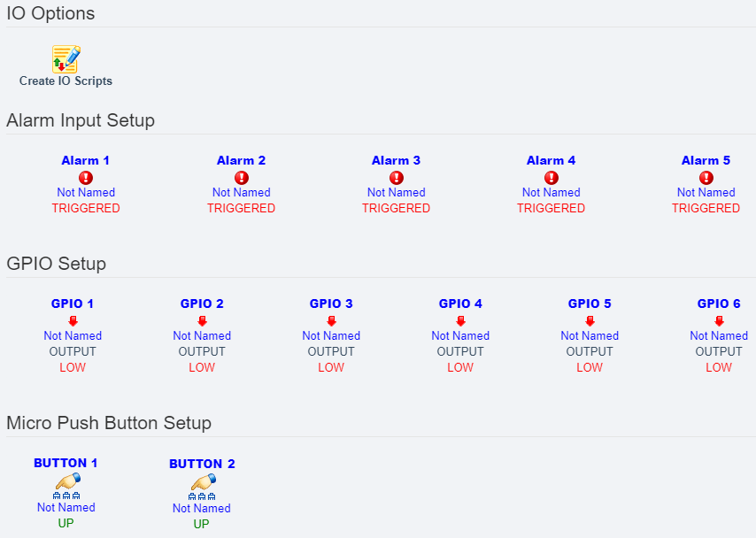Click the LOW status under GPIO 2
The width and height of the screenshot is (756, 538).
[x=202, y=367]
